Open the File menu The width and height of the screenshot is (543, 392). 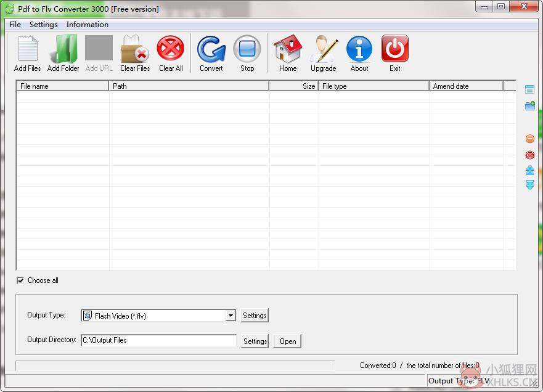[15, 25]
